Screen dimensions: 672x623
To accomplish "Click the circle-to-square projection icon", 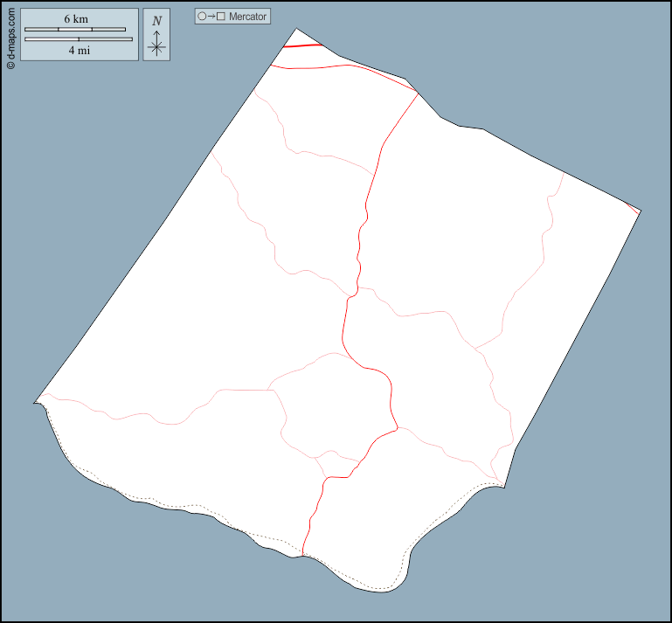I will 211,17.
